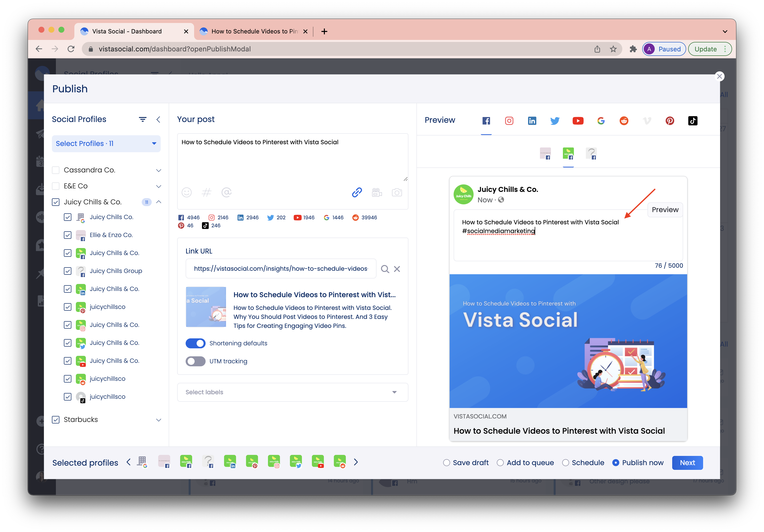Viewport: 764px width, 532px height.
Task: Uncheck the Juicy Chills & Co. group checkbox
Action: pyautogui.click(x=56, y=202)
